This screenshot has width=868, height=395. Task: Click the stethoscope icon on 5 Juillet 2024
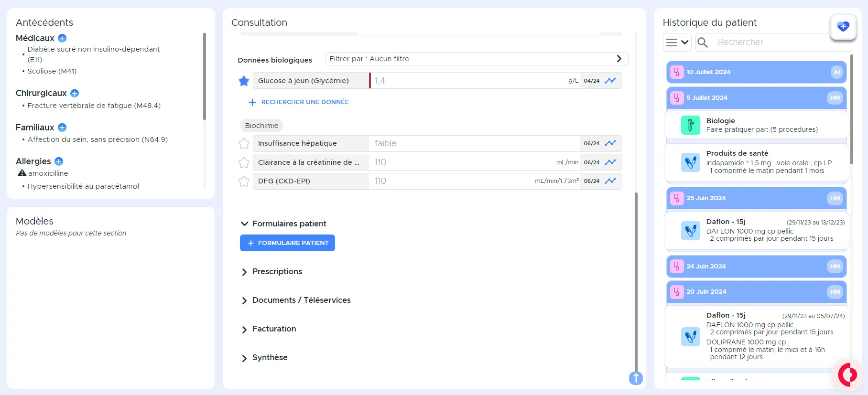coord(677,98)
